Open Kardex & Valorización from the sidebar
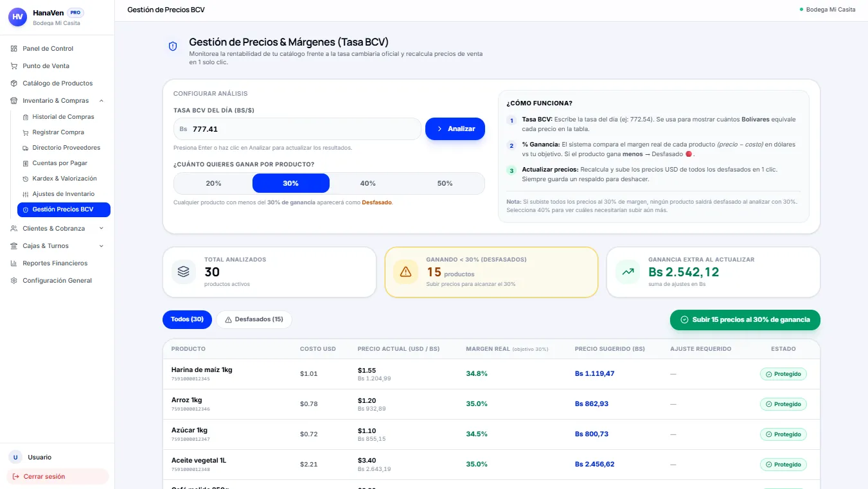The image size is (868, 489). (x=64, y=179)
